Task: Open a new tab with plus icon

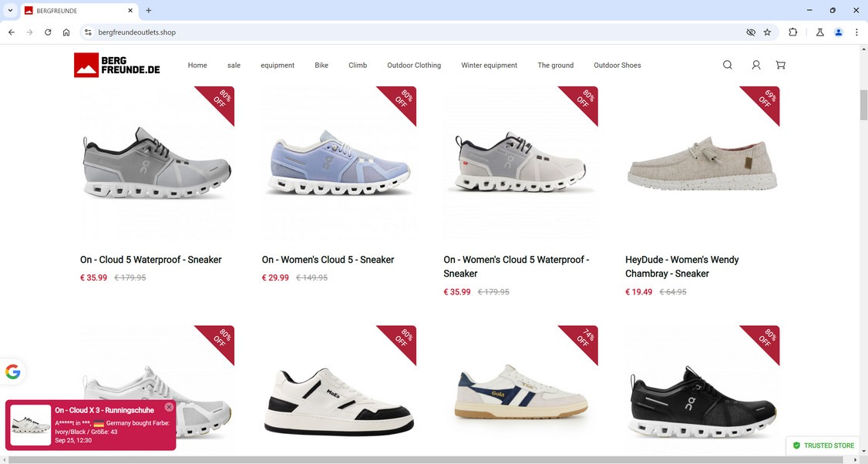Action: pyautogui.click(x=148, y=11)
